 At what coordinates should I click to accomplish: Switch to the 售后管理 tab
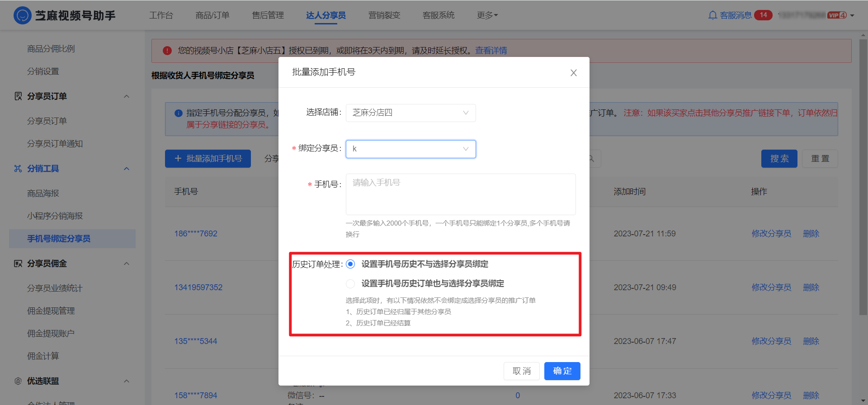click(268, 15)
